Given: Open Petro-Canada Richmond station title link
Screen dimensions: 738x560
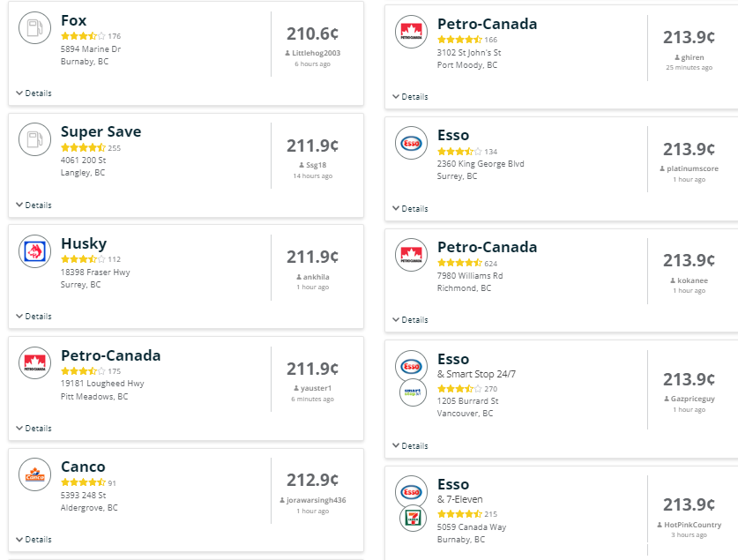Looking at the screenshot, I should [x=487, y=247].
